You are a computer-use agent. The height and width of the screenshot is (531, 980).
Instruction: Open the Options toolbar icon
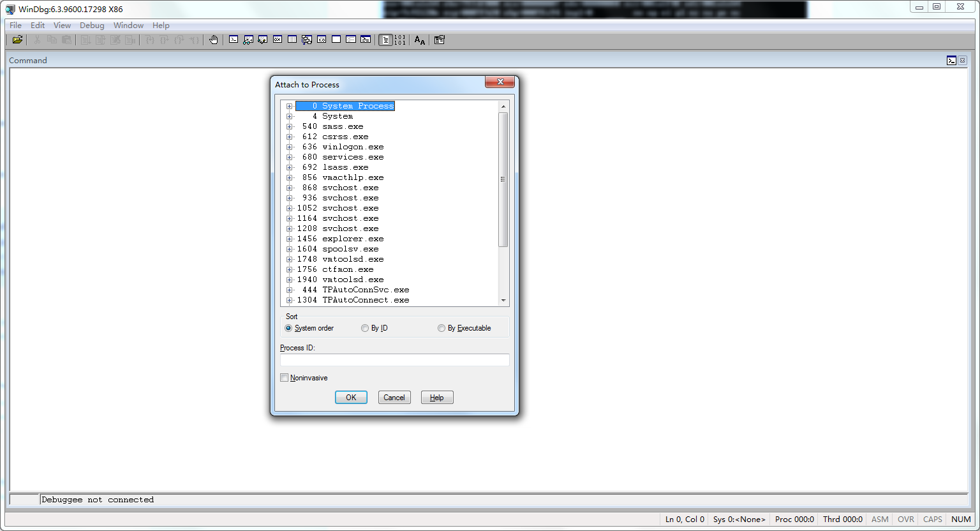(x=439, y=40)
